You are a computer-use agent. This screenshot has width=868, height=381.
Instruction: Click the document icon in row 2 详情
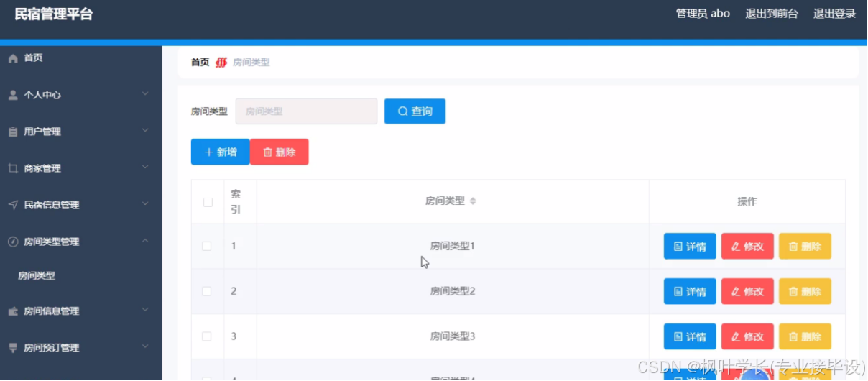tap(678, 292)
